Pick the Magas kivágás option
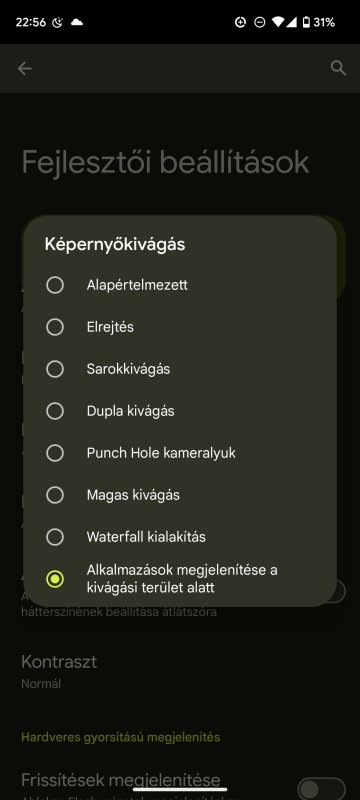360x800 pixels. 179,495
